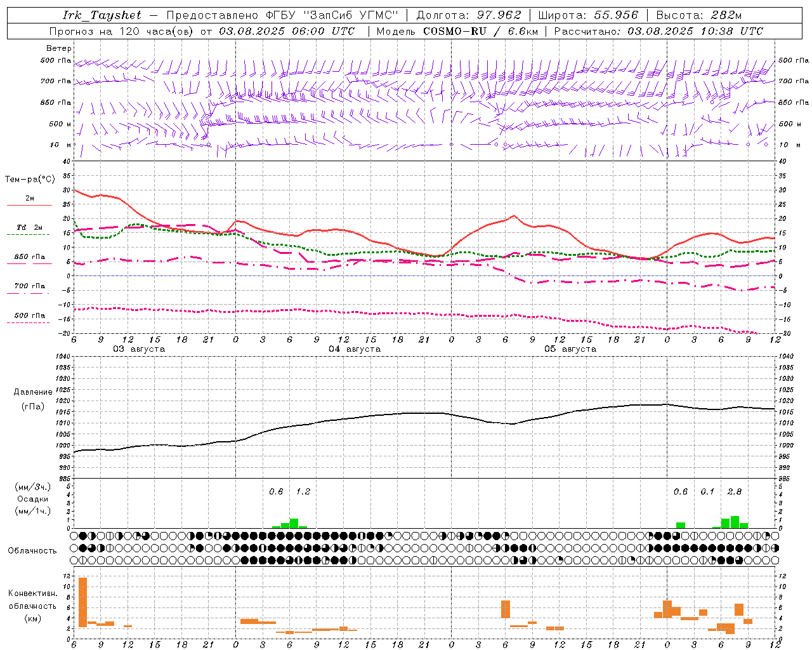Select the (мм/3ч.) unit label
This screenshot has width=812, height=650.
coord(33,487)
